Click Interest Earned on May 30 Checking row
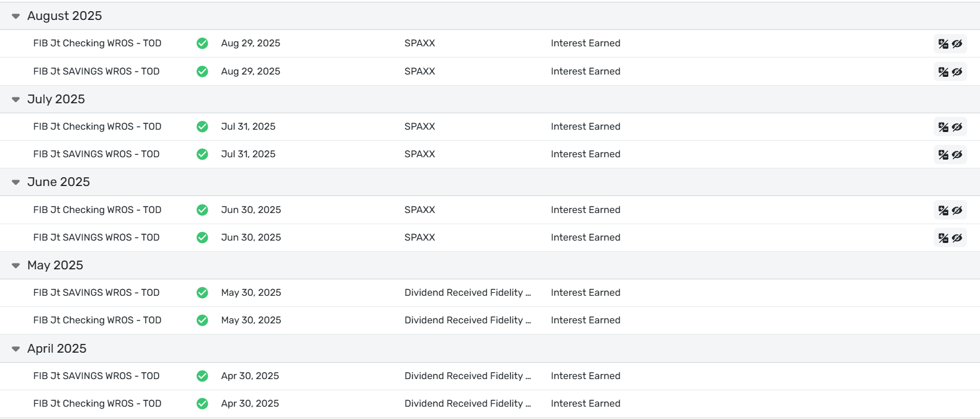 585,320
